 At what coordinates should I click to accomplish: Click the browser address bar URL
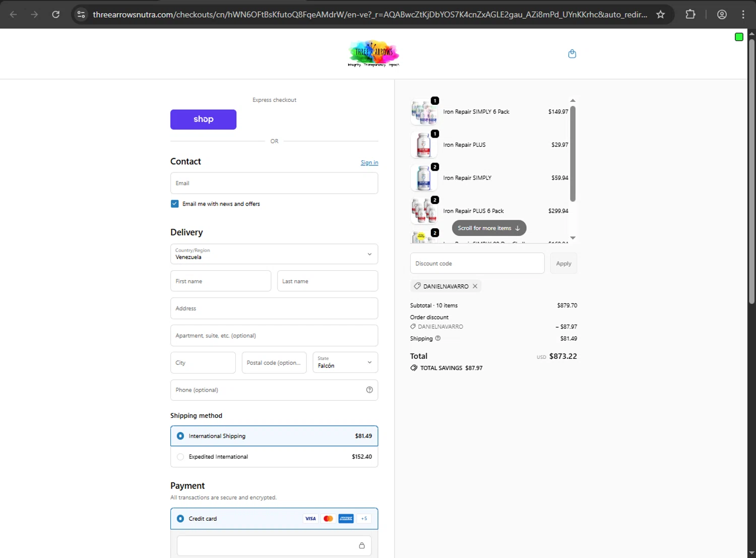[x=370, y=15]
